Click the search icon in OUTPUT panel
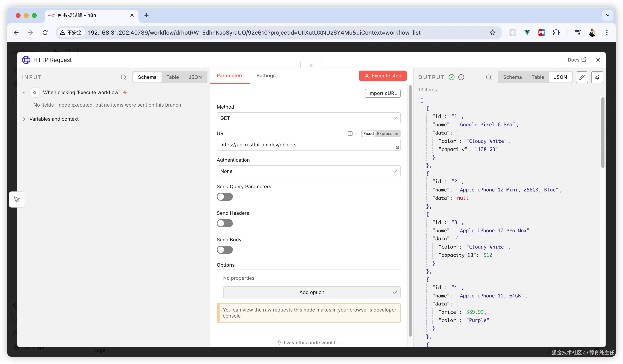This screenshot has width=623, height=364. pos(489,77)
